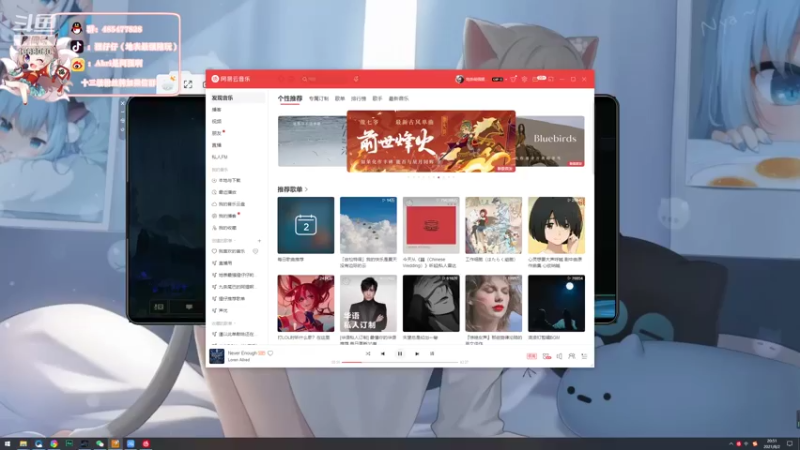Select the 专属定制 tab
This screenshot has height=450, width=800.
[318, 98]
